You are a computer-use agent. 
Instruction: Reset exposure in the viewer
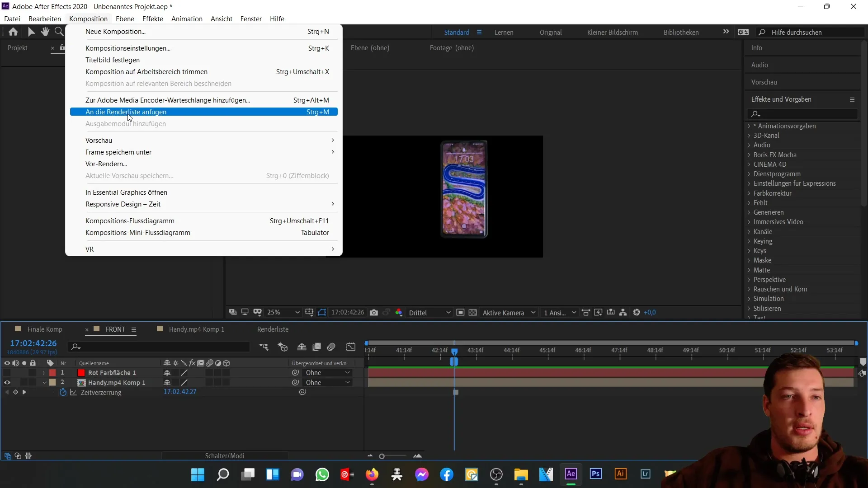(637, 313)
